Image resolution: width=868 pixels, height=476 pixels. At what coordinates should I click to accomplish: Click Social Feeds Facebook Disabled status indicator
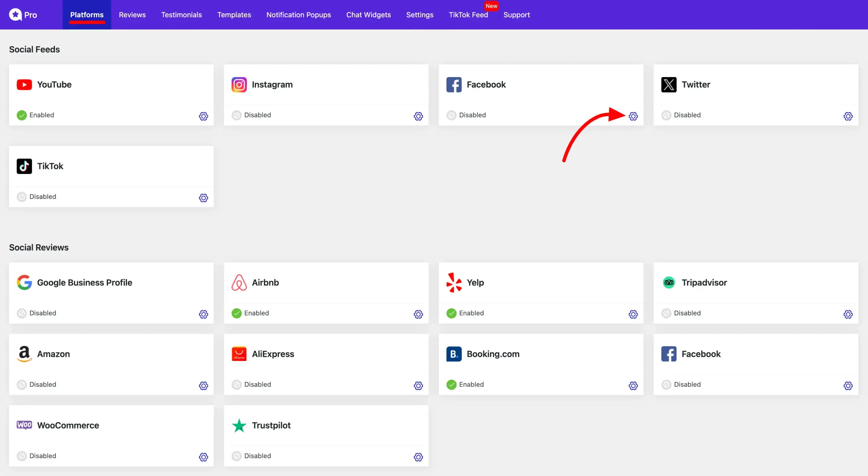(x=451, y=115)
